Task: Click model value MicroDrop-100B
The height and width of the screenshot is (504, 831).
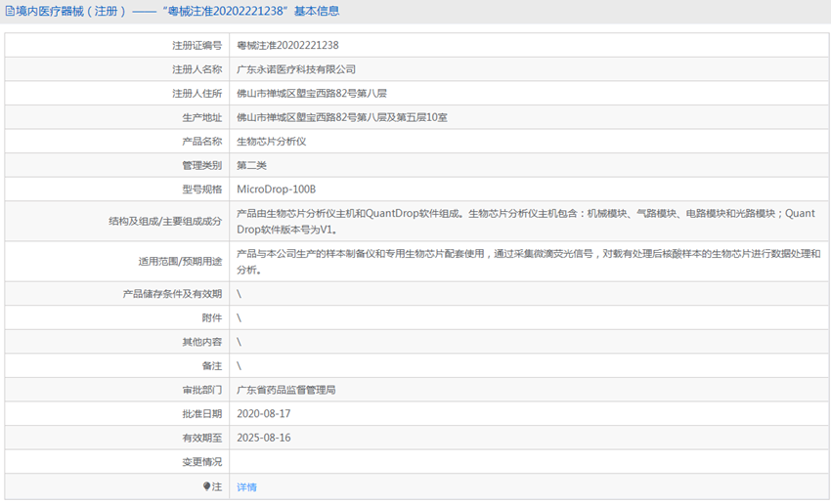Action: 276,189
